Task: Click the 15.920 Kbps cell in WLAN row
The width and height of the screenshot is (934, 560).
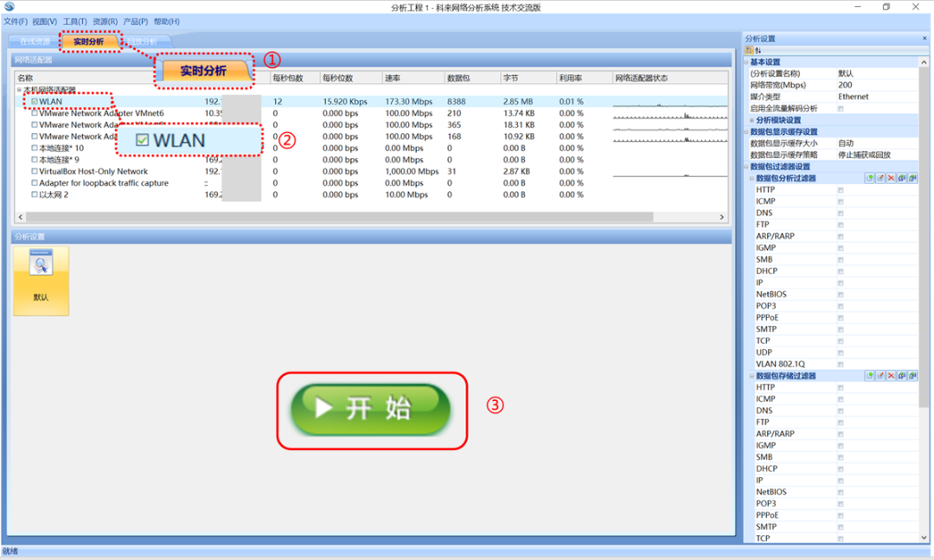Action: pyautogui.click(x=345, y=101)
